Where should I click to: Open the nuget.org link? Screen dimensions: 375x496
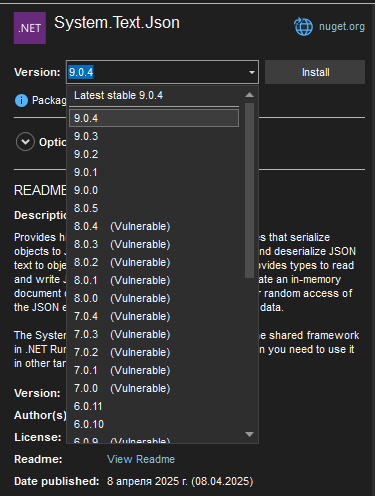pos(342,26)
